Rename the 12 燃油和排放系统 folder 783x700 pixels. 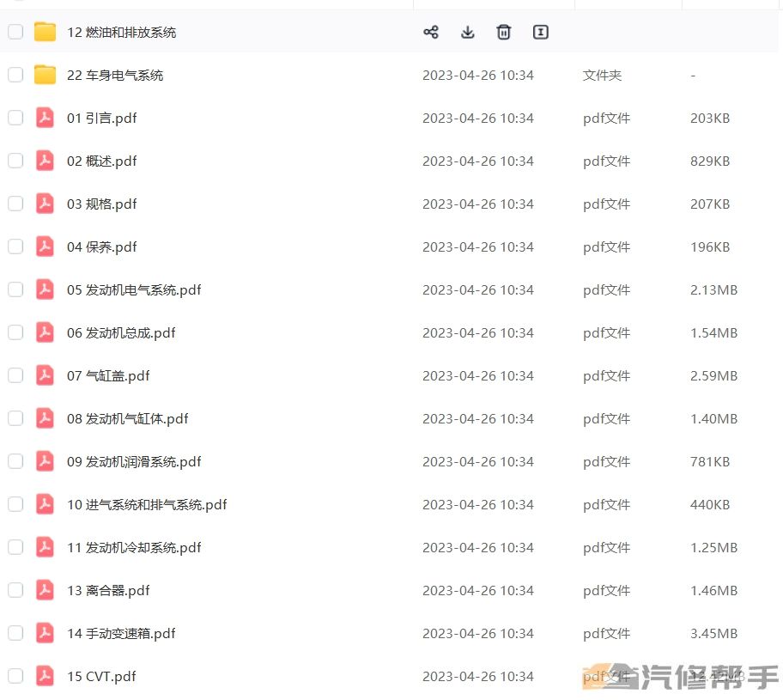pyautogui.click(x=540, y=33)
